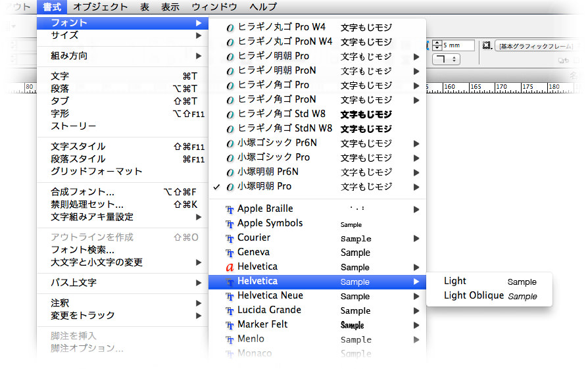Expand Courier style submenu arrow
This screenshot has height=369, width=588.
416,239
